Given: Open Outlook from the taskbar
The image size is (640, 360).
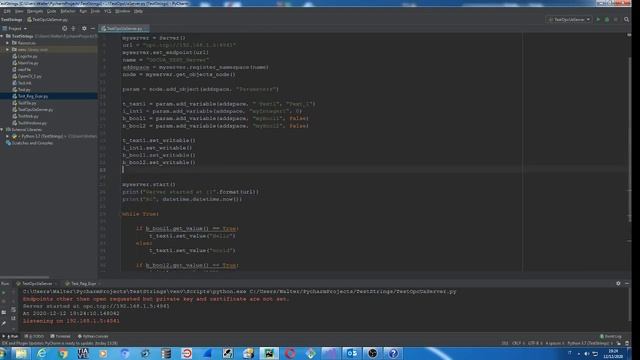Looking at the screenshot, I should (x=351, y=353).
